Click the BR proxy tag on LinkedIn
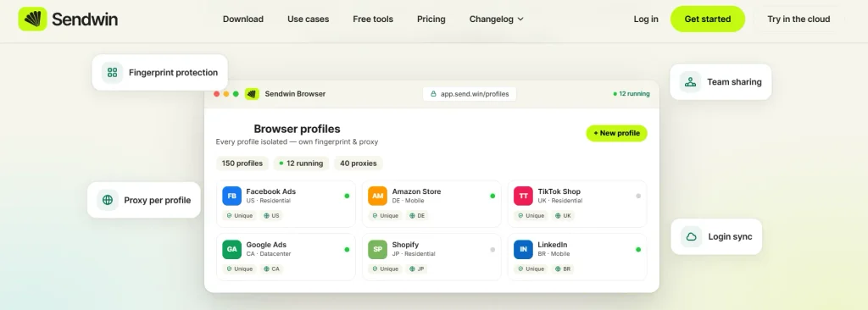 563,269
